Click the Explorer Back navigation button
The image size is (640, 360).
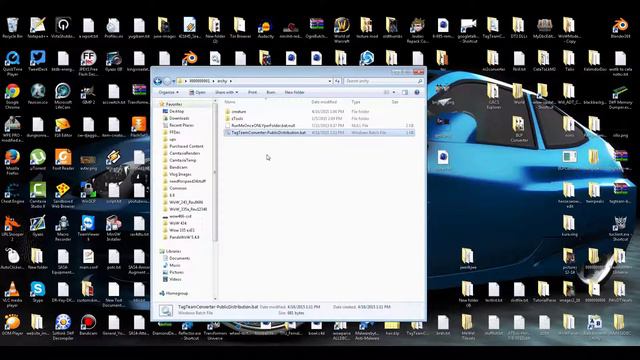click(158, 81)
